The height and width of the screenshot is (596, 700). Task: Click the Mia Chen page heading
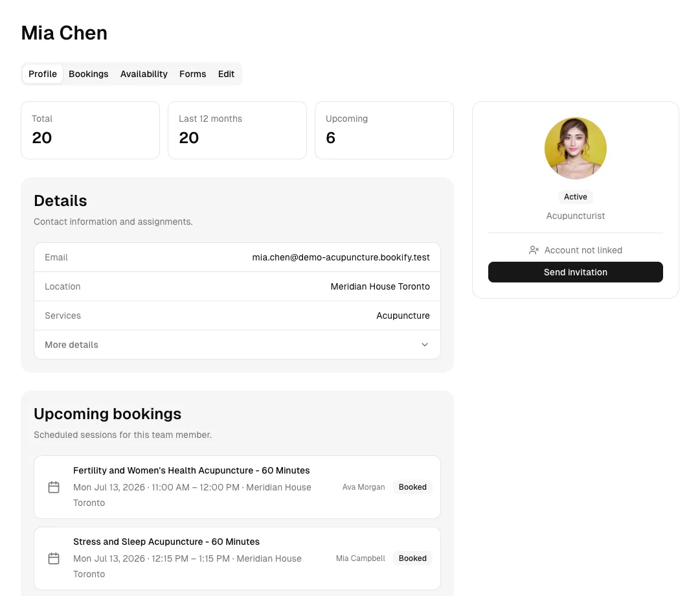[x=64, y=33]
